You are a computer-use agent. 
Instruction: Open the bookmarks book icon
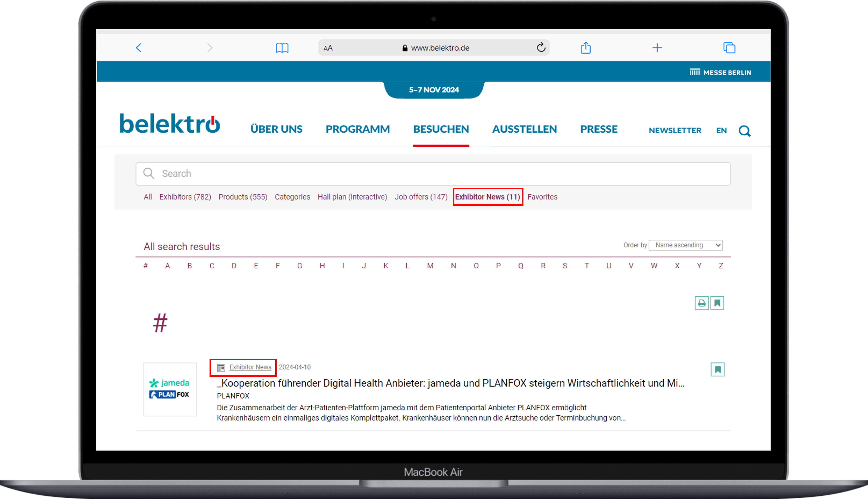[282, 48]
